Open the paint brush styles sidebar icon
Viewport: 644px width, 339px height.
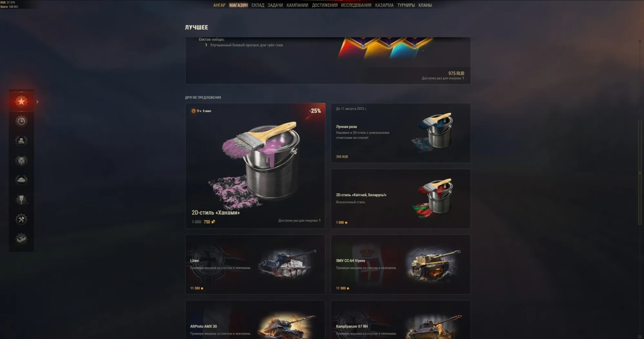pyautogui.click(x=21, y=200)
